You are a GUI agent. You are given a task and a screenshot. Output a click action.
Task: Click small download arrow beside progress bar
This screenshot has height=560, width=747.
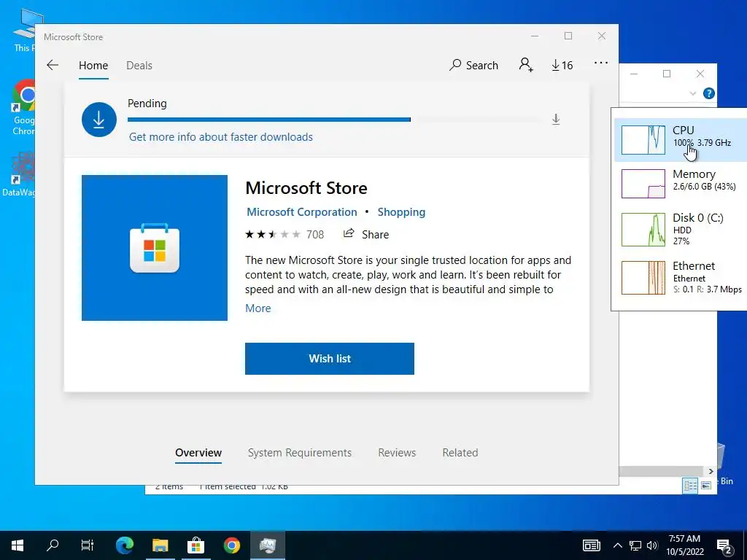click(x=556, y=119)
